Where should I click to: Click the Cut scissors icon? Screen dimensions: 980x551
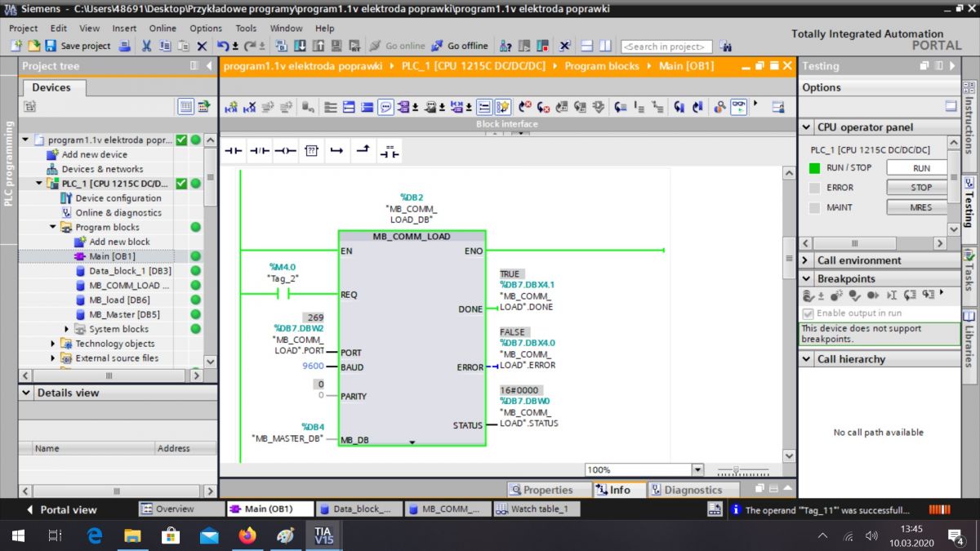(x=147, y=46)
